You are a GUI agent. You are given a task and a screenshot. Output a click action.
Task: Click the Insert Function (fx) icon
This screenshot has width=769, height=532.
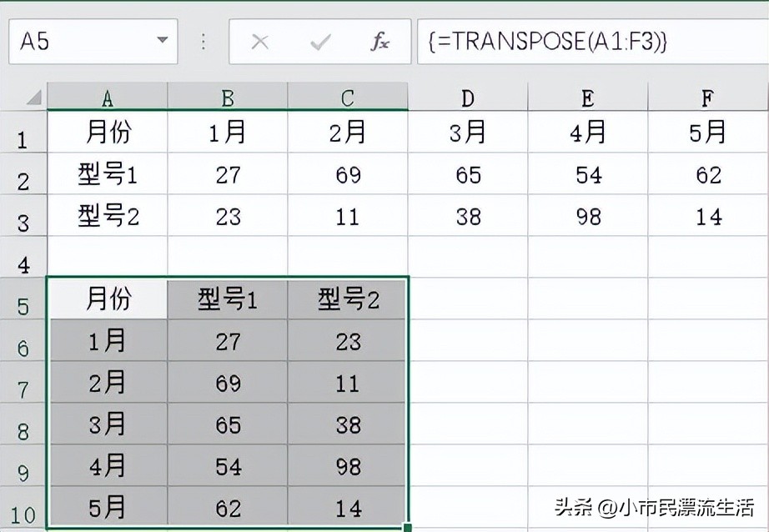(x=379, y=41)
